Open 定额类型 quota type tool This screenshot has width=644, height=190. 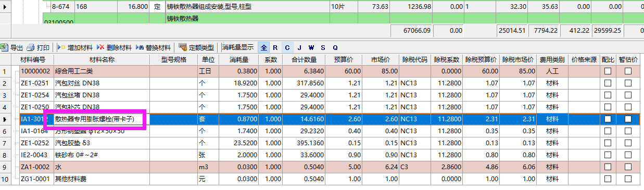196,47
